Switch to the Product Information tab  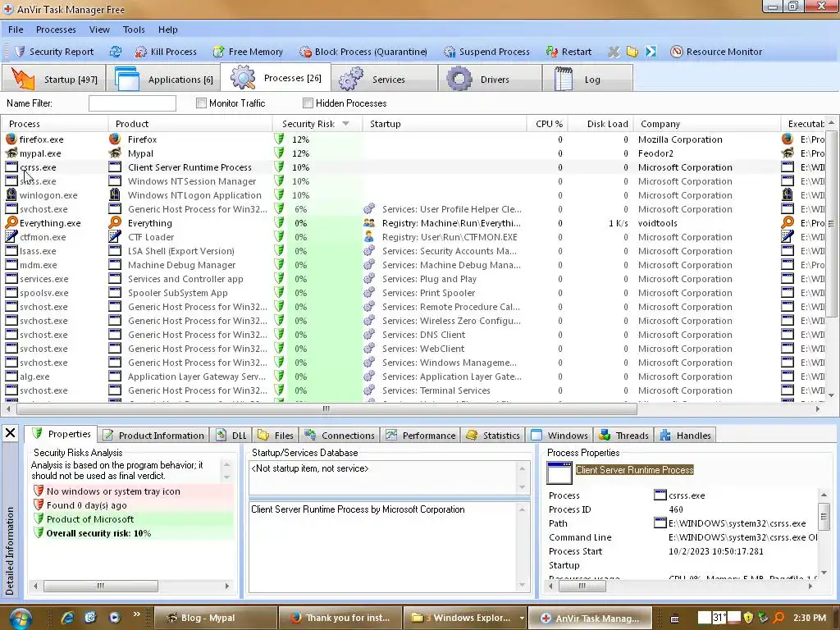(153, 435)
